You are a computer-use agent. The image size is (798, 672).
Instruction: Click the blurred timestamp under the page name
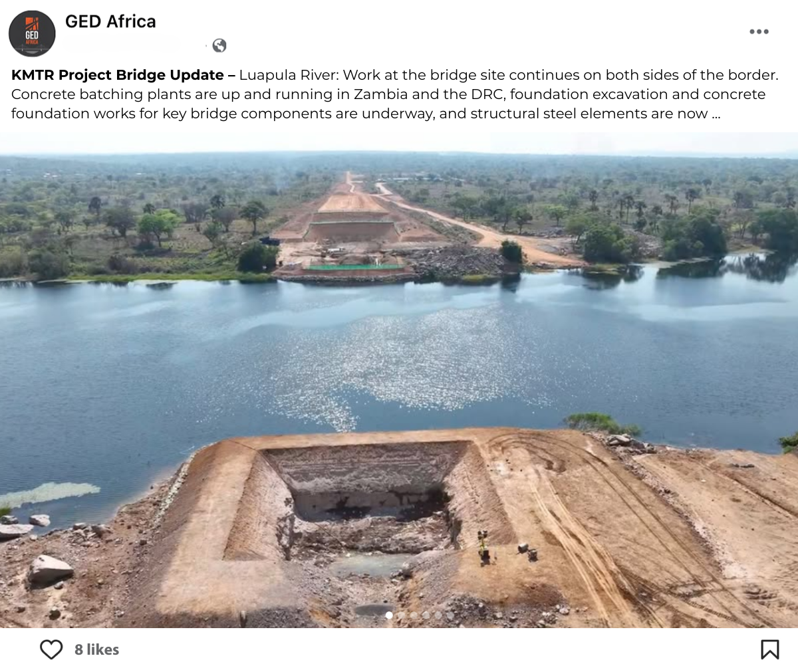point(123,45)
